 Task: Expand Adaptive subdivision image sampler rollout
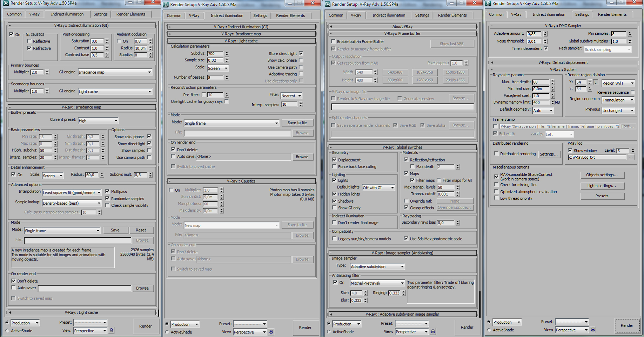pyautogui.click(x=402, y=314)
